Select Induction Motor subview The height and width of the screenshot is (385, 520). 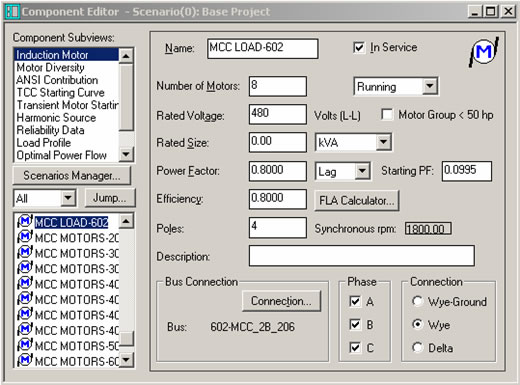(x=66, y=55)
